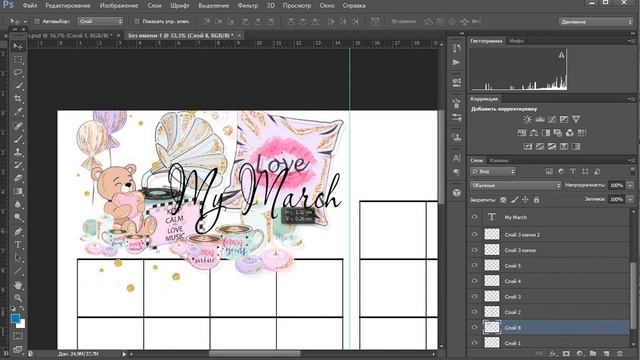640x360 pixels.
Task: Enable Показать упр. элем. checkbox
Action: point(137,21)
